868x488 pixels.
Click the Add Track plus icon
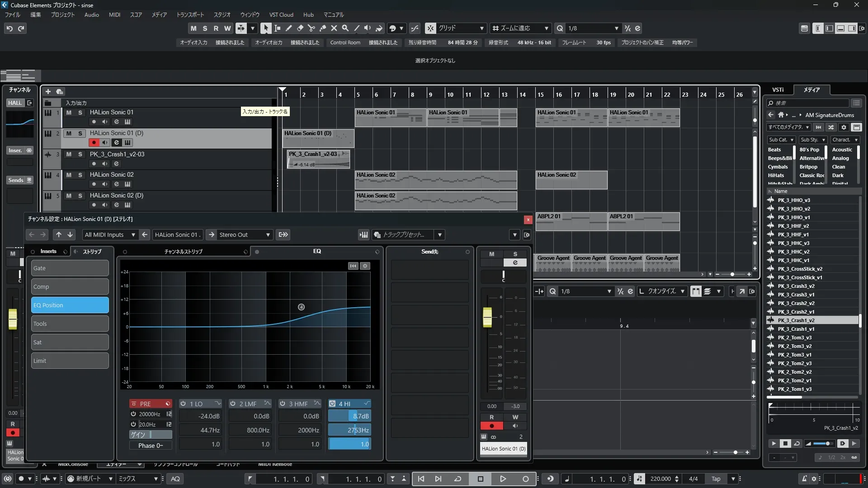[48, 91]
